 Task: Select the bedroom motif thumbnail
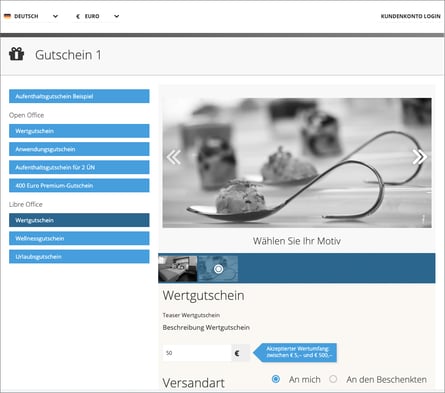pyautogui.click(x=178, y=269)
